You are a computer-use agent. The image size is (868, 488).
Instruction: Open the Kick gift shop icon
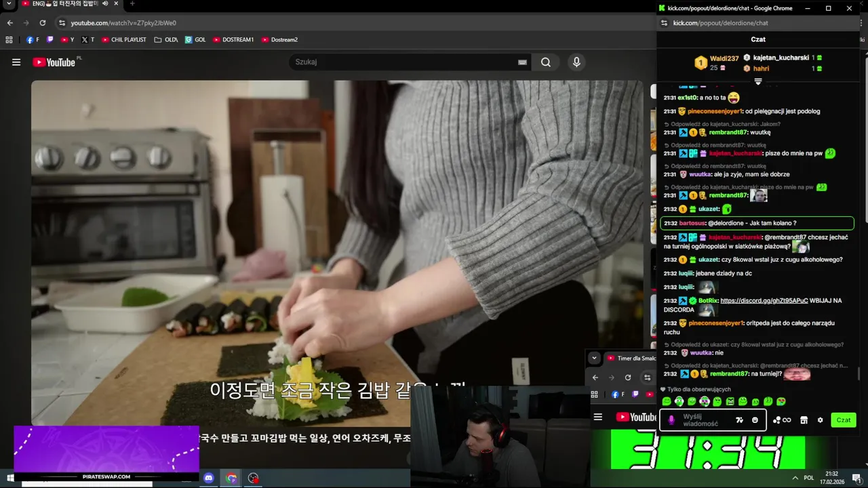[804, 420]
